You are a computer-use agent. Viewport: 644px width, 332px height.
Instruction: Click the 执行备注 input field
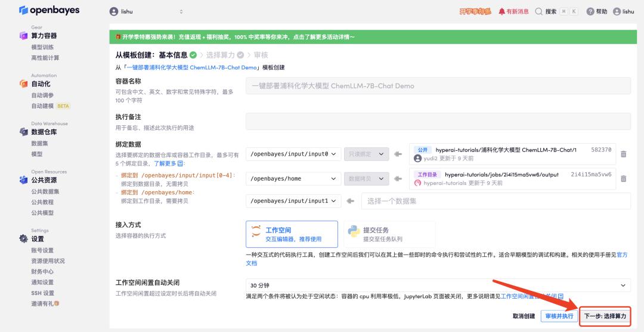click(x=438, y=122)
